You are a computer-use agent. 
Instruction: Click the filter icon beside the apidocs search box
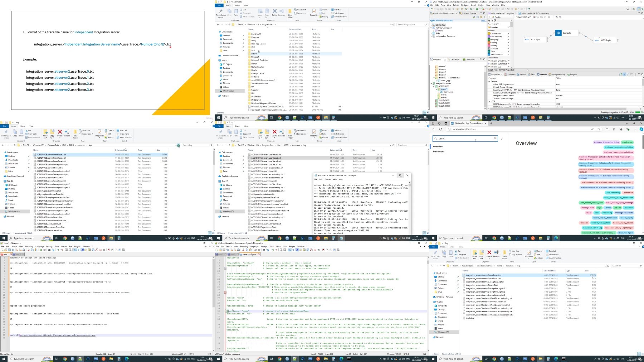pos(502,138)
